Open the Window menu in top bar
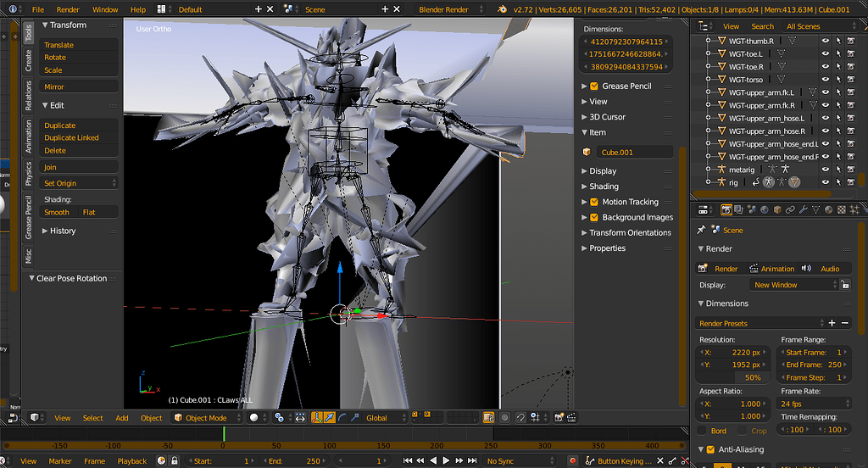 pos(105,9)
